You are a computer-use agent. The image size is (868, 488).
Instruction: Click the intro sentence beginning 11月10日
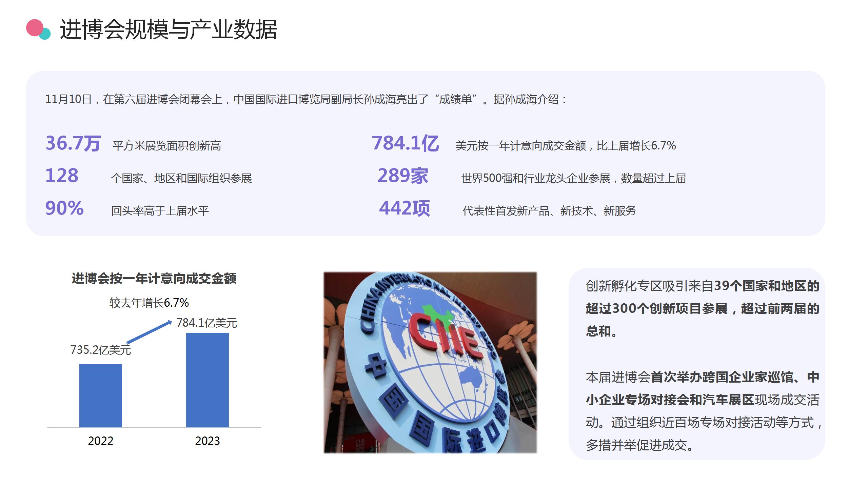(x=306, y=99)
